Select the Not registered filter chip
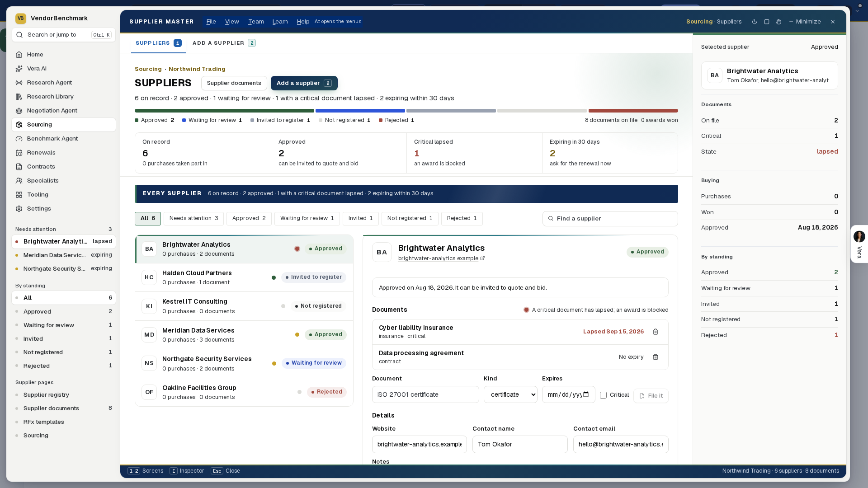868x488 pixels. (x=410, y=218)
